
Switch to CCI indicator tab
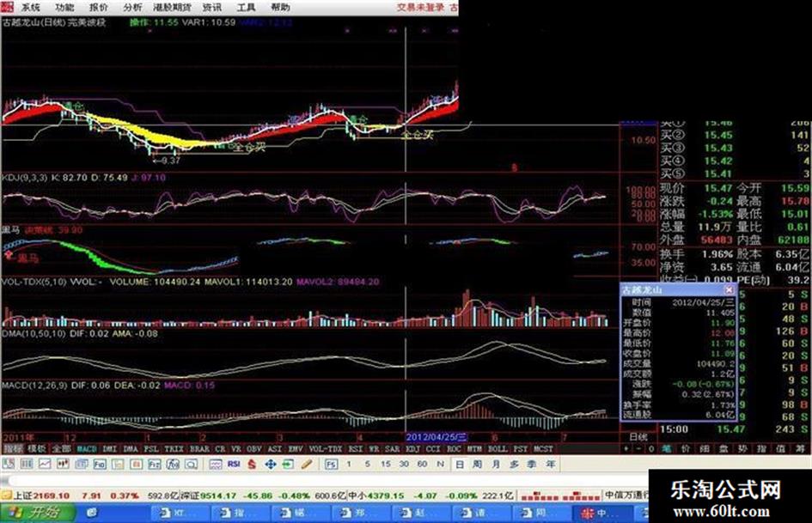point(433,449)
